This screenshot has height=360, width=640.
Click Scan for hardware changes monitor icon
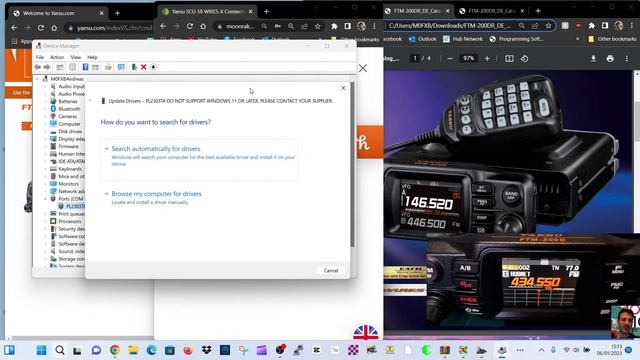121,67
